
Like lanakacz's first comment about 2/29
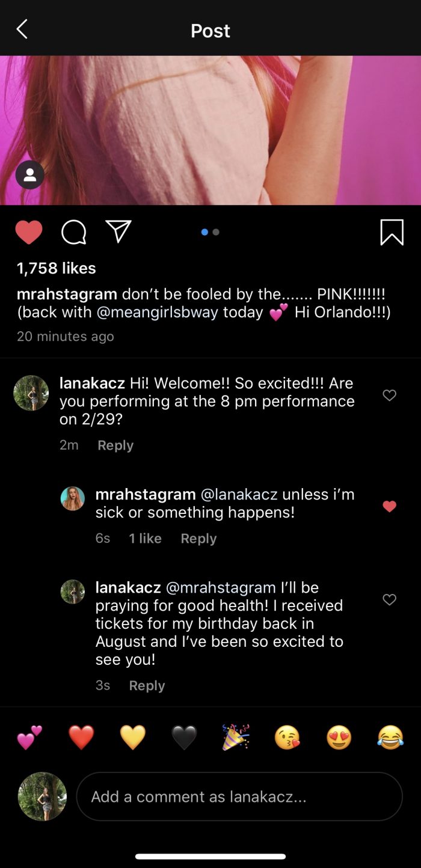[390, 395]
